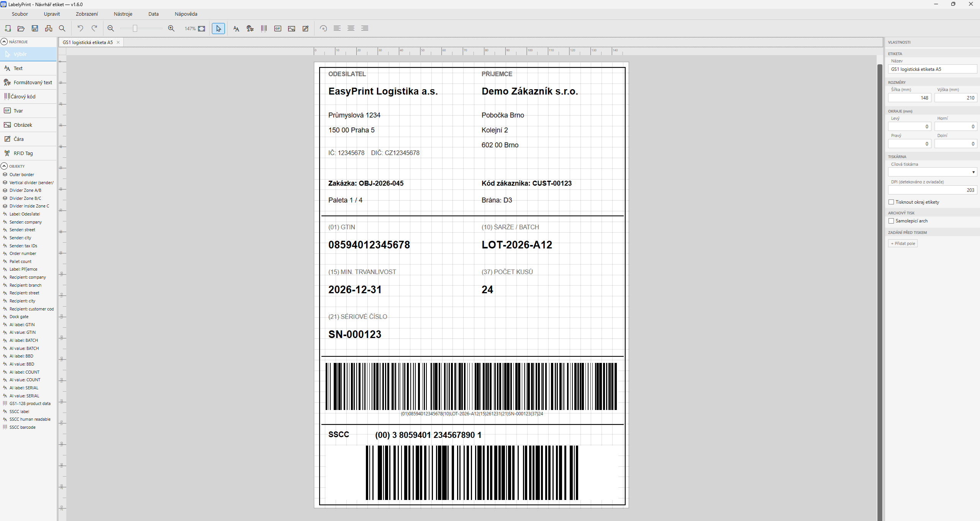Select Outer border in objects list

(x=22, y=175)
